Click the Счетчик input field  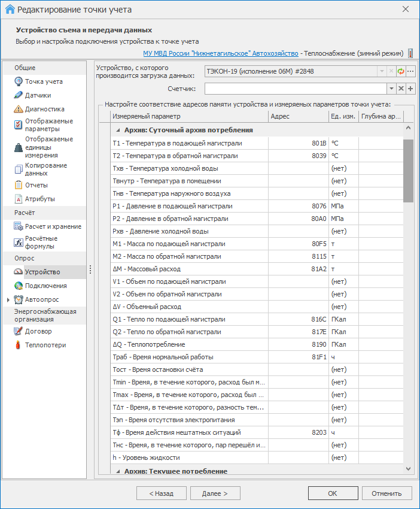[x=296, y=88]
